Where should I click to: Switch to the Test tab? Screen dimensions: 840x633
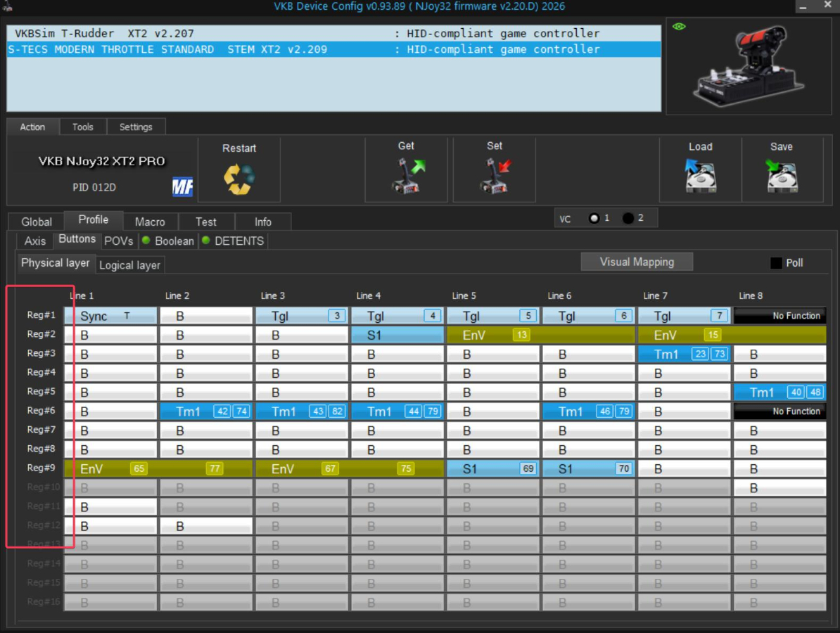[x=205, y=222]
